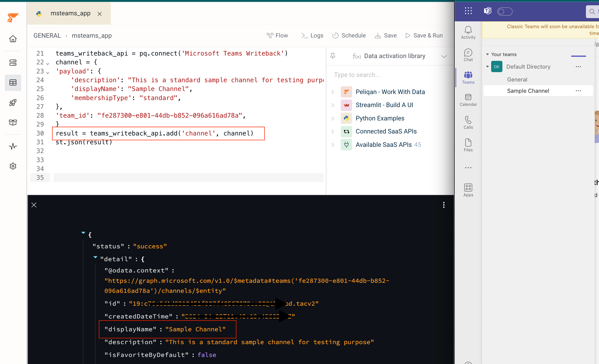
Task: Fold code at line 23
Action: click(x=48, y=73)
